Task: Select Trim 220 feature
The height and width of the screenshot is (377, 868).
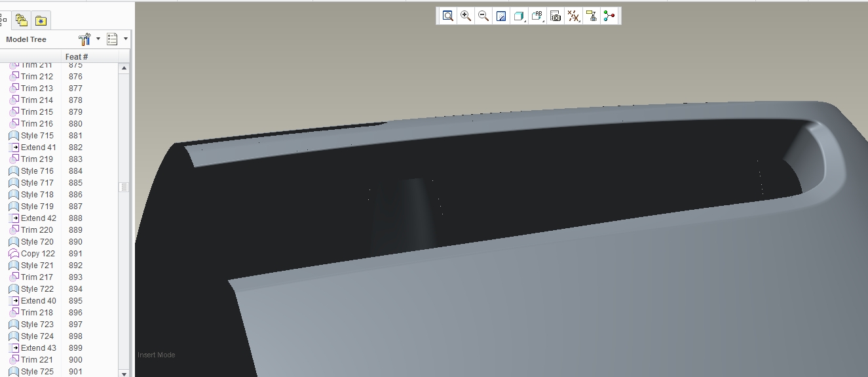Action: tap(37, 230)
